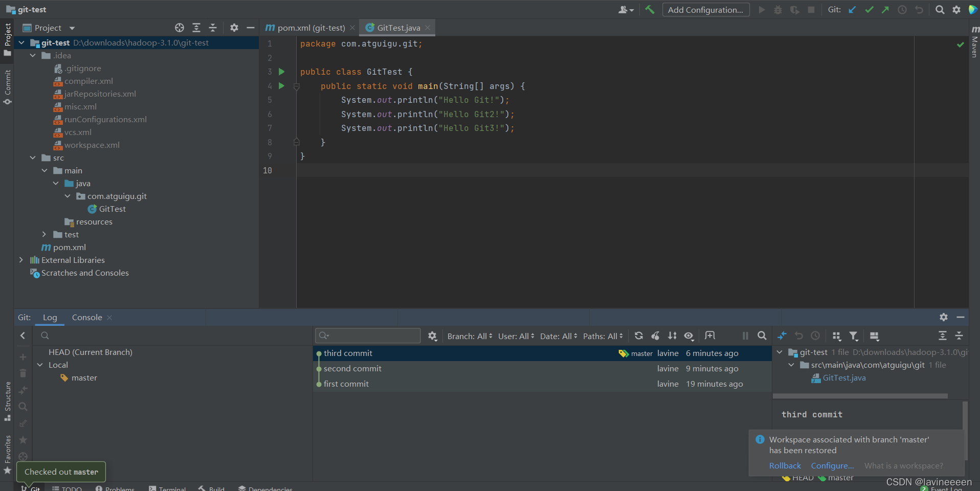The width and height of the screenshot is (980, 491).
Task: Collapse all in Project panel toolbar
Action: (x=213, y=28)
